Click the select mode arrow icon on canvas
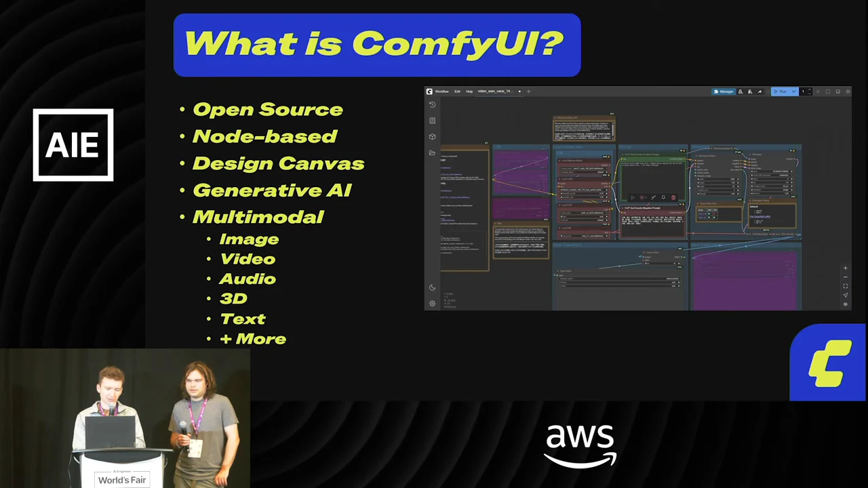Image resolution: width=868 pixels, height=488 pixels. pos(846,295)
